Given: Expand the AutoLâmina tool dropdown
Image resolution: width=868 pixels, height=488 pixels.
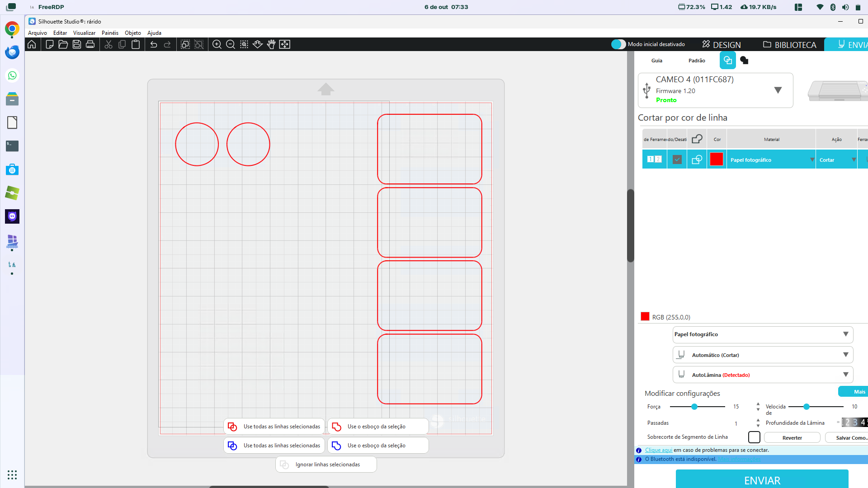Looking at the screenshot, I should coord(845,375).
